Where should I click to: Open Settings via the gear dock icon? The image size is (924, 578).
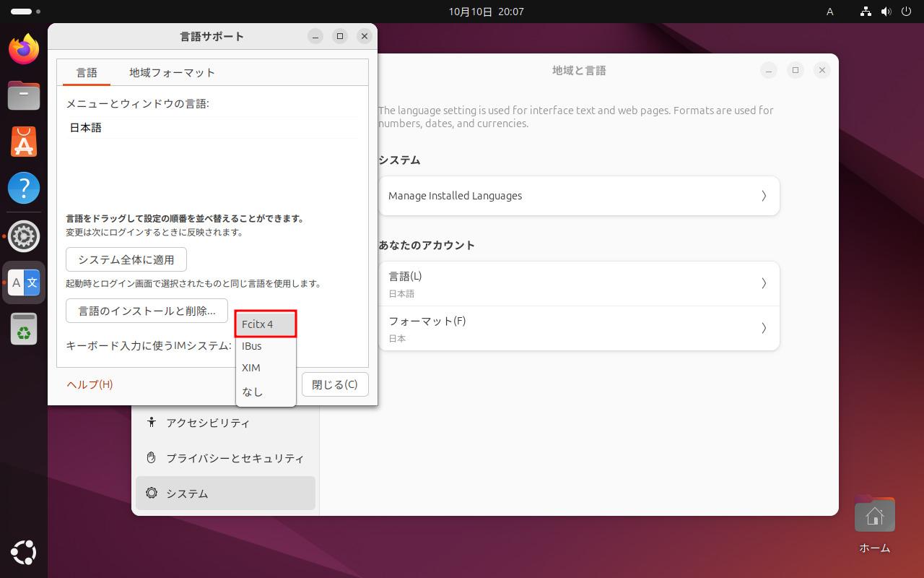coord(23,236)
